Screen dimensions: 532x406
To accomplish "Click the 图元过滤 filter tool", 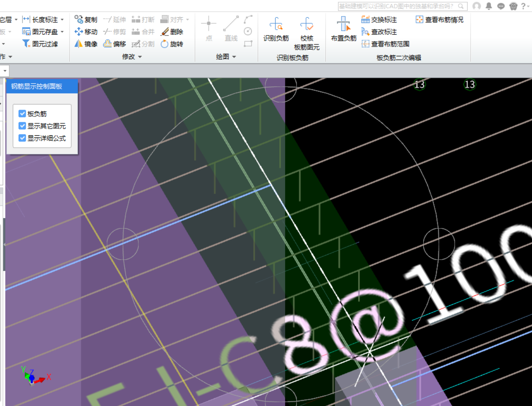I will [x=40, y=44].
